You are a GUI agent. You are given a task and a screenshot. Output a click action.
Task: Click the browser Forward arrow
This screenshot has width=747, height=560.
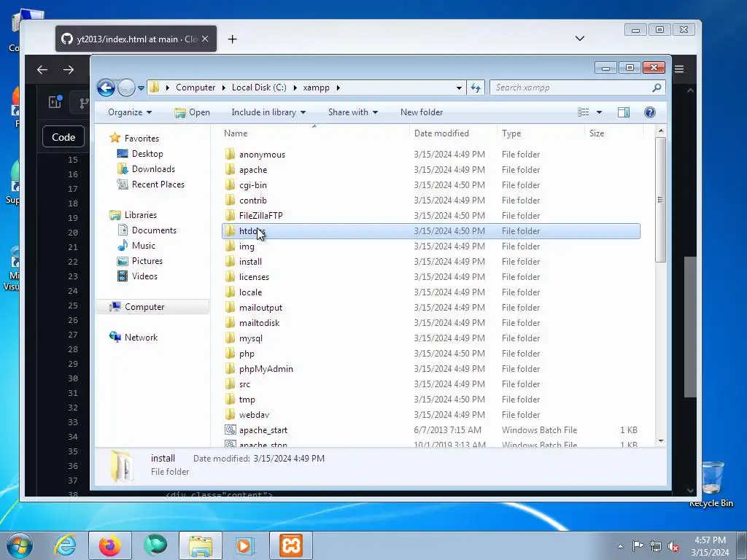pos(69,70)
